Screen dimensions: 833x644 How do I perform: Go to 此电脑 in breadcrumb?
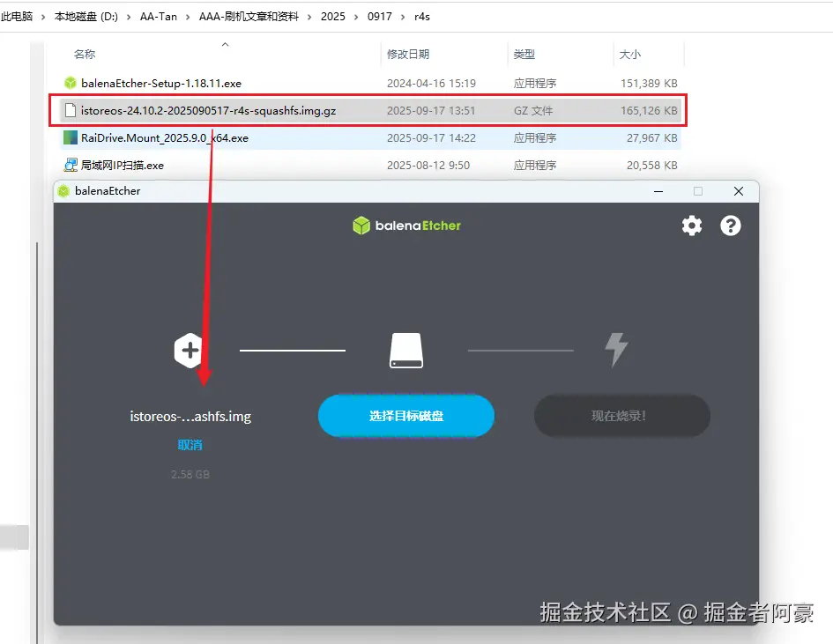pyautogui.click(x=17, y=17)
